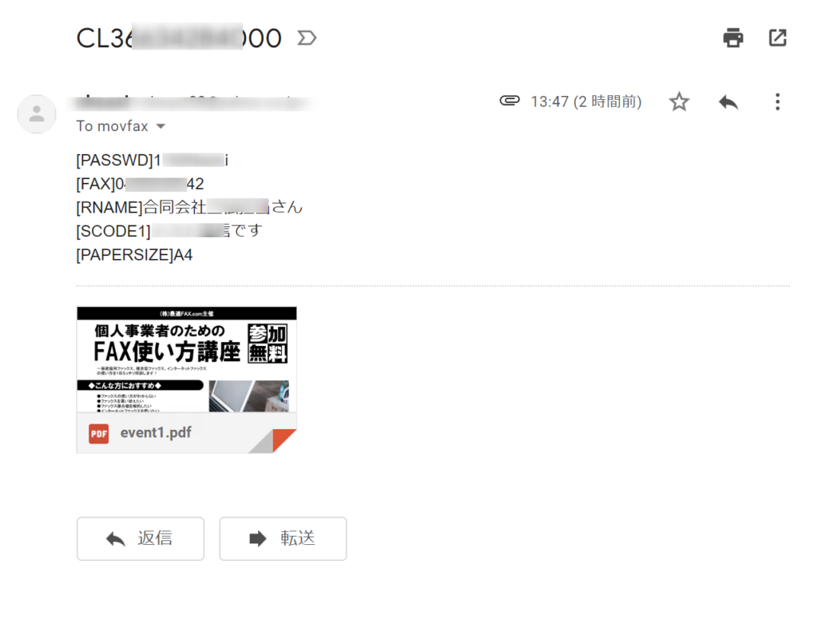Viewport: 818px width, 644px height.
Task: Print this email with the printer icon
Action: click(x=733, y=38)
